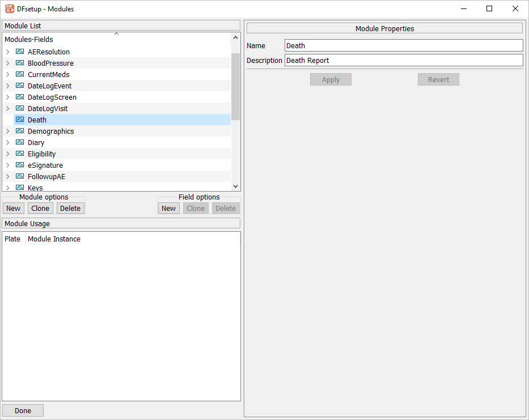Expand the DateLogEvent module node
Screen dimensions: 529x420
tap(7, 86)
